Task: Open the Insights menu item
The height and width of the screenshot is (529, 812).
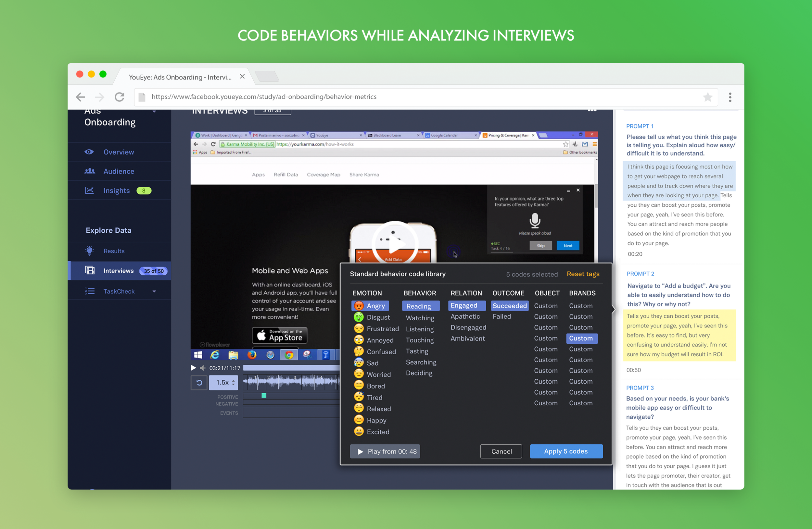Action: click(x=120, y=191)
